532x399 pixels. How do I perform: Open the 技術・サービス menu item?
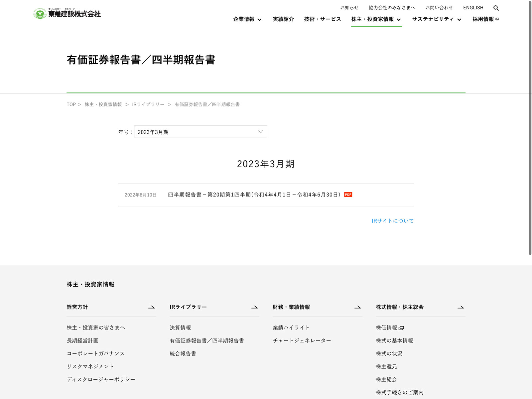(x=322, y=19)
